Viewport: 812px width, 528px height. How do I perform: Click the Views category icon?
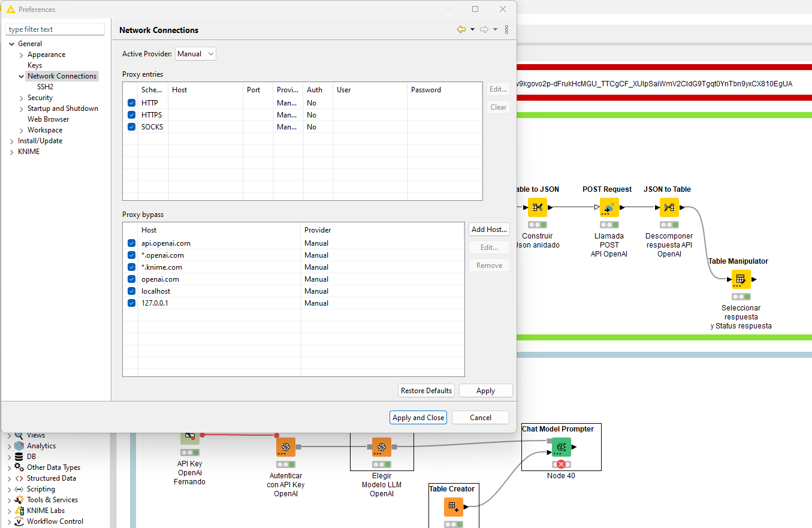19,436
